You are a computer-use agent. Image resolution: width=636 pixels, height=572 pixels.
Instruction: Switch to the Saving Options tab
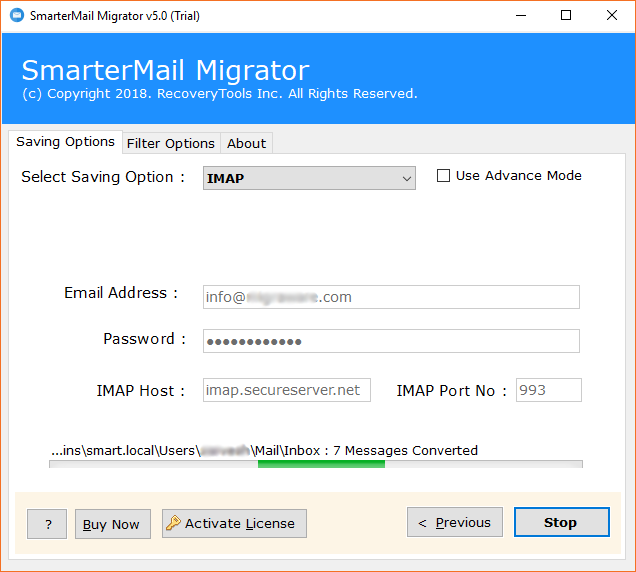click(x=65, y=142)
